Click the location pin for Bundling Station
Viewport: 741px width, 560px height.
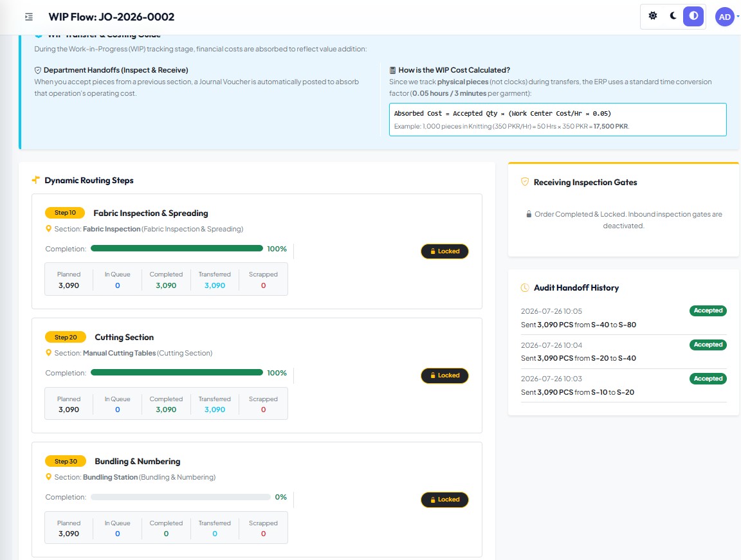click(x=48, y=477)
